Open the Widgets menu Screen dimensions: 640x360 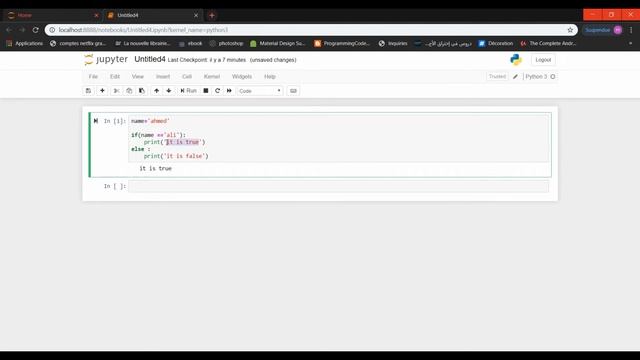242,76
